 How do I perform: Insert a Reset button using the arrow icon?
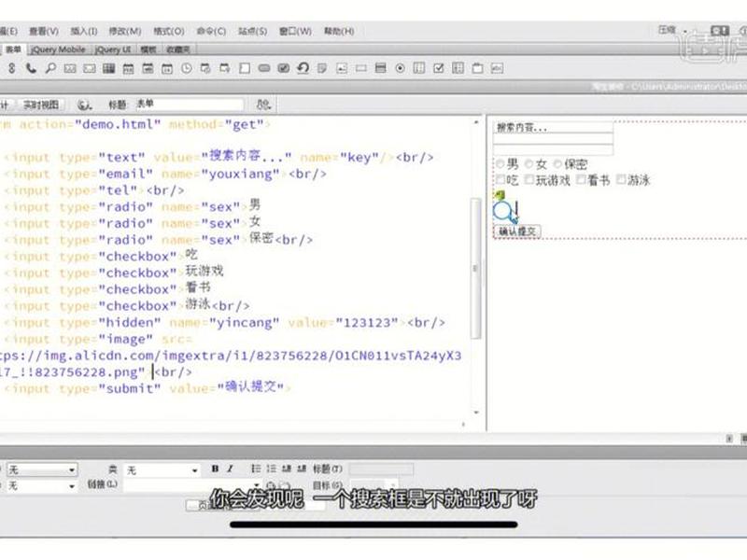pos(303,68)
